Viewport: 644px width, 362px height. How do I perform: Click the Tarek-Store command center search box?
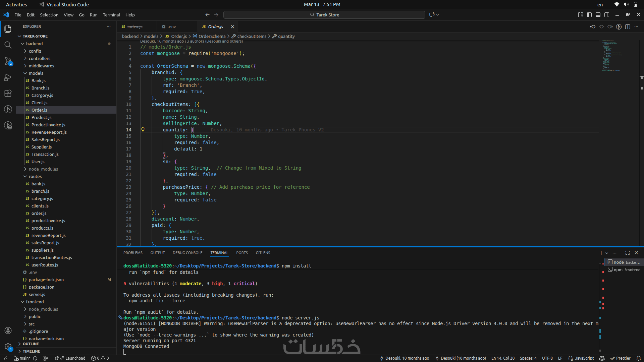click(324, 15)
